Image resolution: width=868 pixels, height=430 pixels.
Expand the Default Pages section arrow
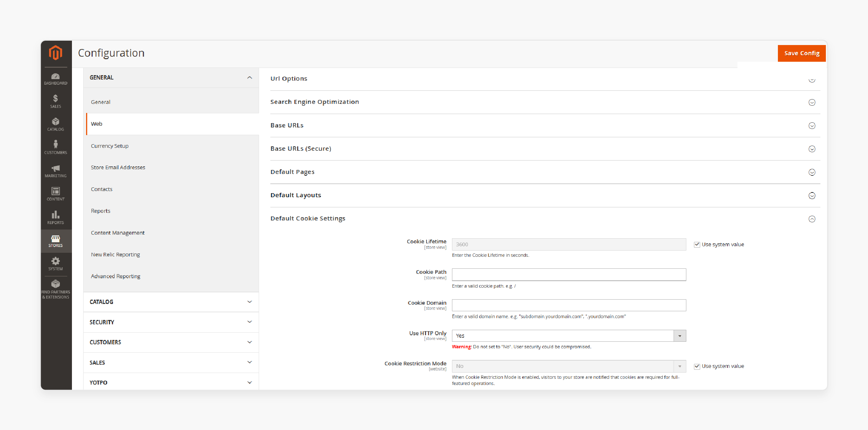pyautogui.click(x=812, y=172)
